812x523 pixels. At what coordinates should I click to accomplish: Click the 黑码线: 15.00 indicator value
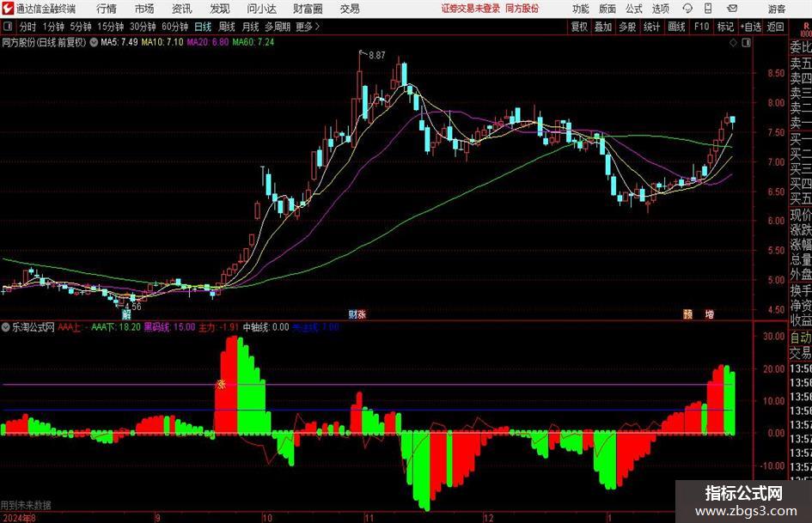click(x=169, y=327)
